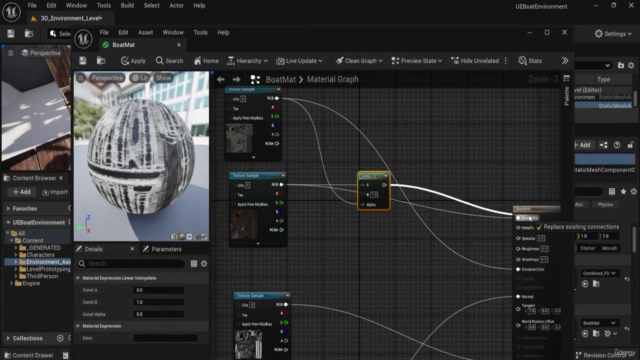The width and height of the screenshot is (640, 360).
Task: Expand the Favorites section
Action: pos(9,209)
